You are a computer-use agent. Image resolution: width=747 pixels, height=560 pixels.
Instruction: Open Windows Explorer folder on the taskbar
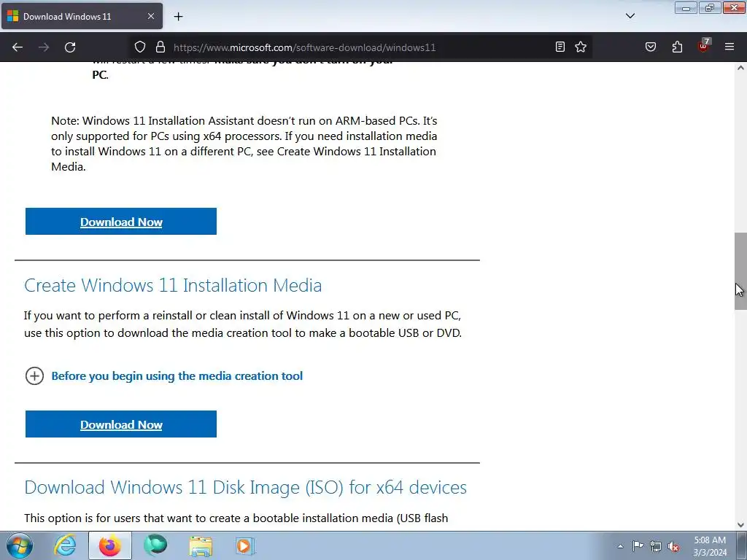tap(201, 546)
